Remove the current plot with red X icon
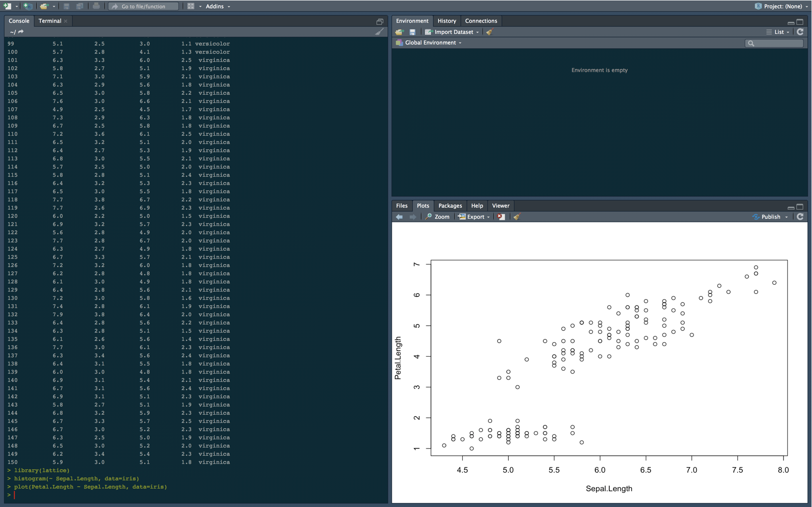The height and width of the screenshot is (507, 812). click(501, 217)
